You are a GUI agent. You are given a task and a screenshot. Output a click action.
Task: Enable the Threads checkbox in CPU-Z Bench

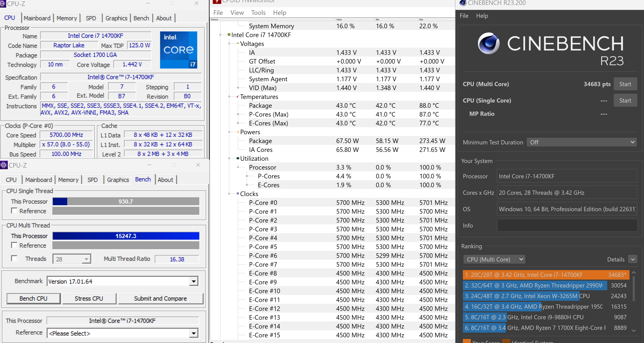[15, 258]
